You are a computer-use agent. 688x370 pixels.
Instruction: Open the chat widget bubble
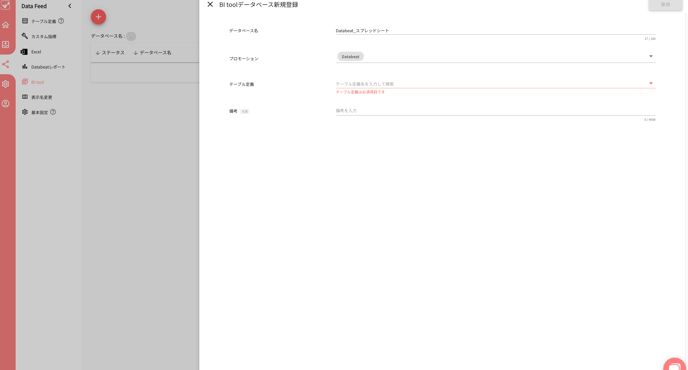point(675,365)
